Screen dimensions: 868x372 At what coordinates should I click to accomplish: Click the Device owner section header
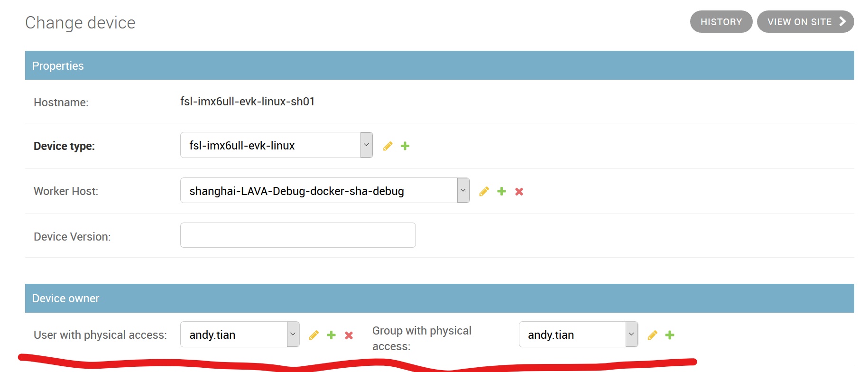coord(65,298)
